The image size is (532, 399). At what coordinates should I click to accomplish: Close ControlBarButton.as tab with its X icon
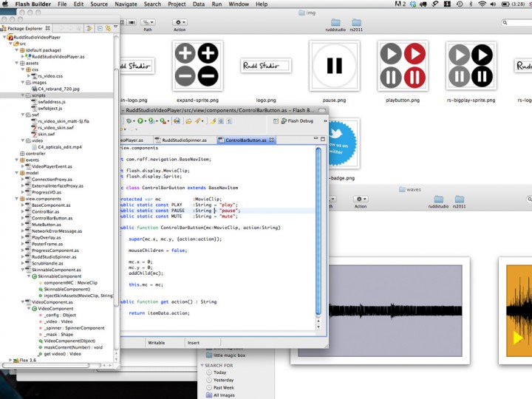271,140
